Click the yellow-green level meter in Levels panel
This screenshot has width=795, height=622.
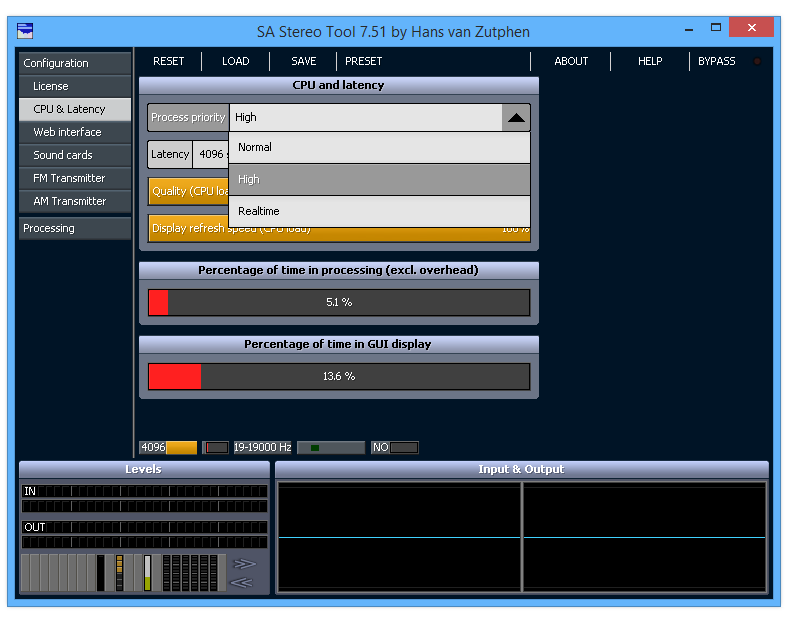coord(147,572)
